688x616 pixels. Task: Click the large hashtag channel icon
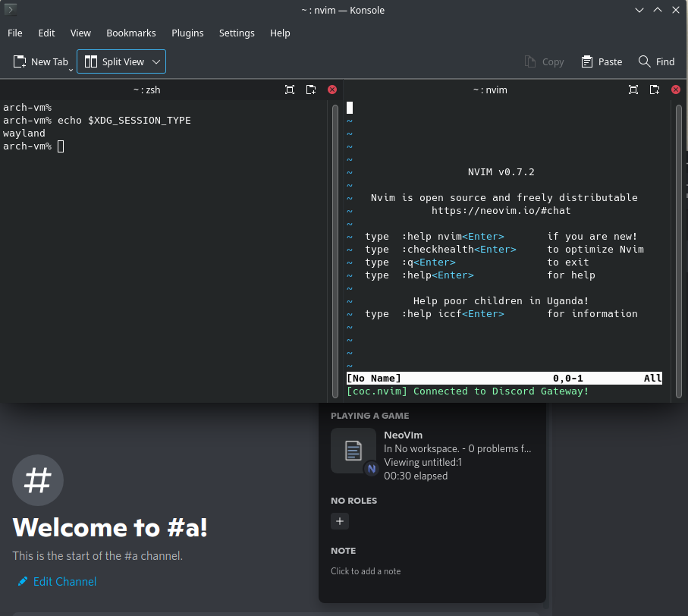pyautogui.click(x=38, y=480)
